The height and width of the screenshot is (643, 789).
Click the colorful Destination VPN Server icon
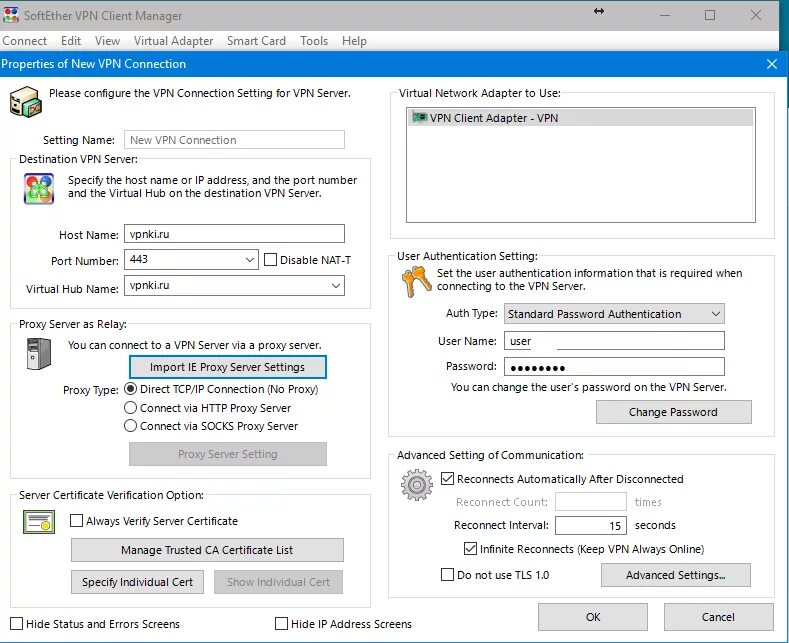point(39,189)
